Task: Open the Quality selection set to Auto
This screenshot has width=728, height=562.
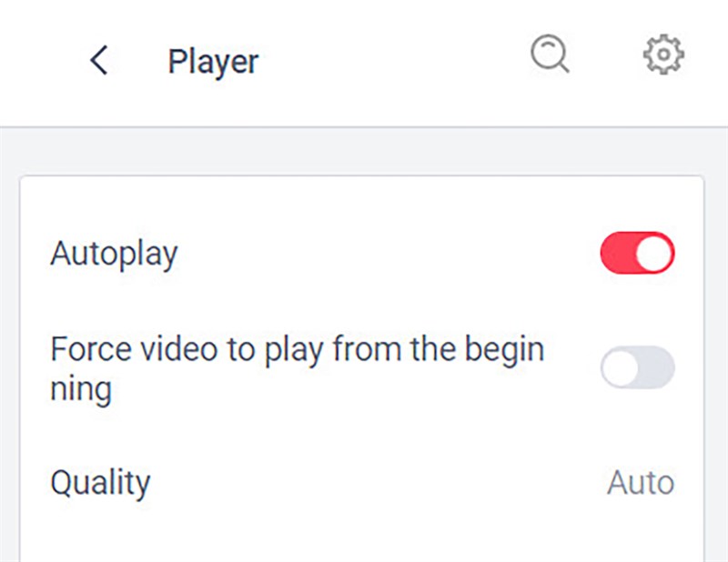Action: [640, 483]
